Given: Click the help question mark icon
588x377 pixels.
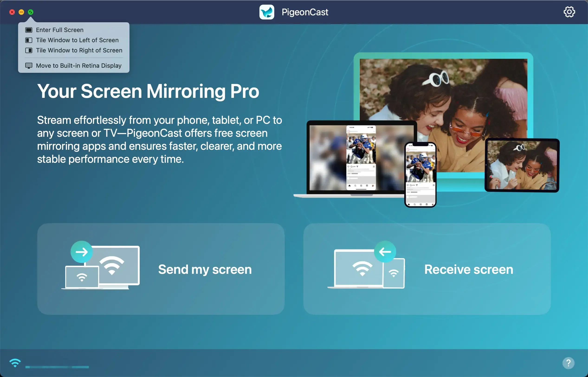Looking at the screenshot, I should [569, 363].
